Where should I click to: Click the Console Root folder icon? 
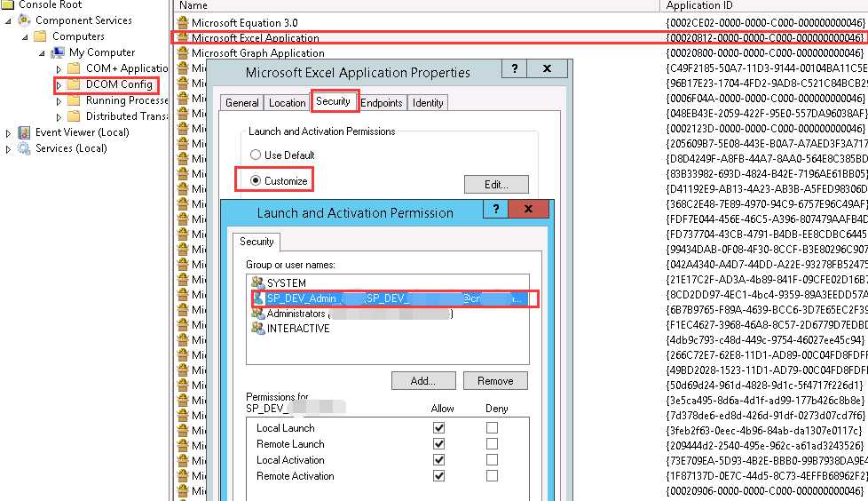click(7, 4)
